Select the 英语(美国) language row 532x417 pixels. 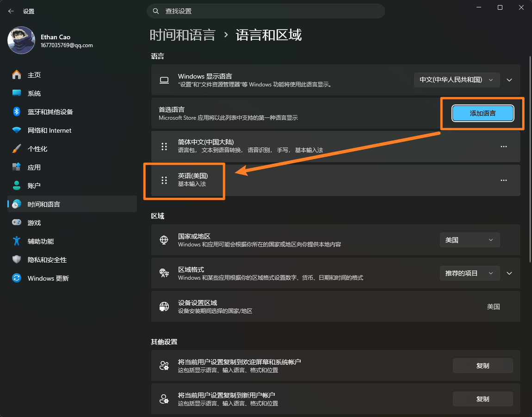click(x=335, y=180)
